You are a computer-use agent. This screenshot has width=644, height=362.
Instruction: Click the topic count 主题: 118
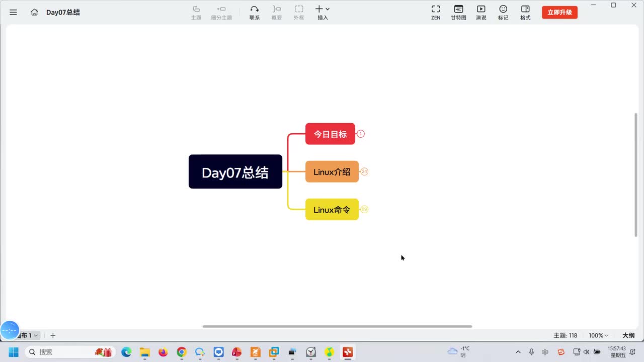click(566, 335)
